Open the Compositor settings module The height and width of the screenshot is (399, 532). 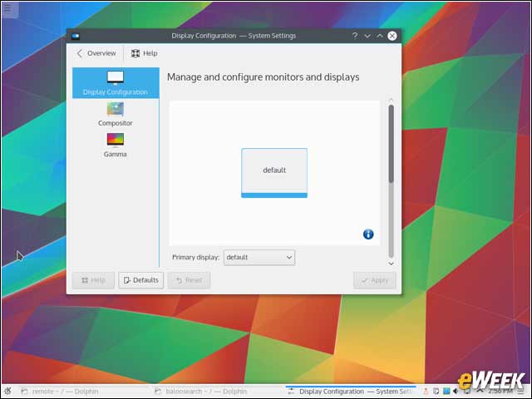(116, 115)
